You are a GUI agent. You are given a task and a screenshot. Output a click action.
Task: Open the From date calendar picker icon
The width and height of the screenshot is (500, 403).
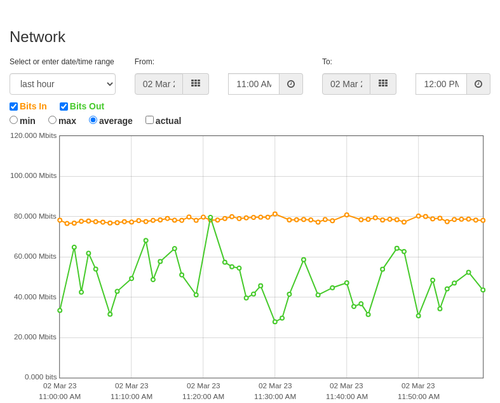(x=196, y=84)
